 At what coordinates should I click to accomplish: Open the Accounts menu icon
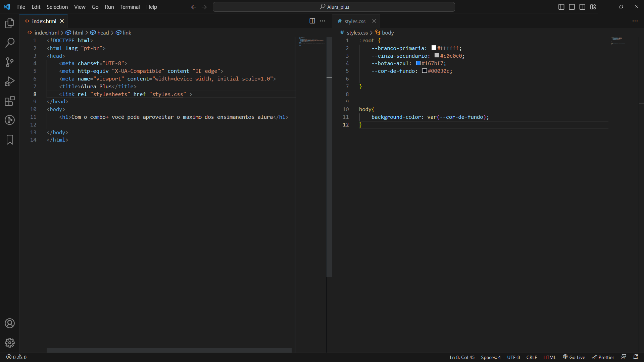[10, 323]
